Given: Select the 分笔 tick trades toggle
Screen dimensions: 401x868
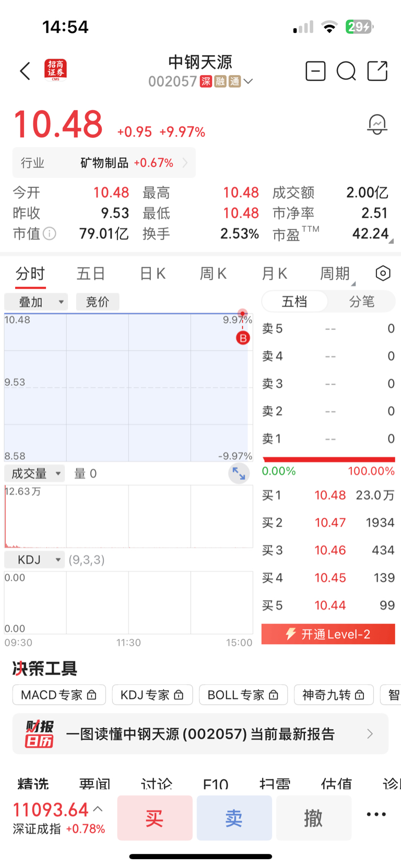Looking at the screenshot, I should coord(362,301).
